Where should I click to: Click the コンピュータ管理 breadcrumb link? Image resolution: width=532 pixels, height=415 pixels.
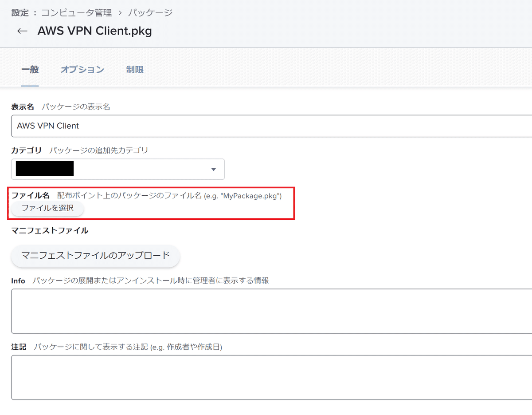pos(76,12)
